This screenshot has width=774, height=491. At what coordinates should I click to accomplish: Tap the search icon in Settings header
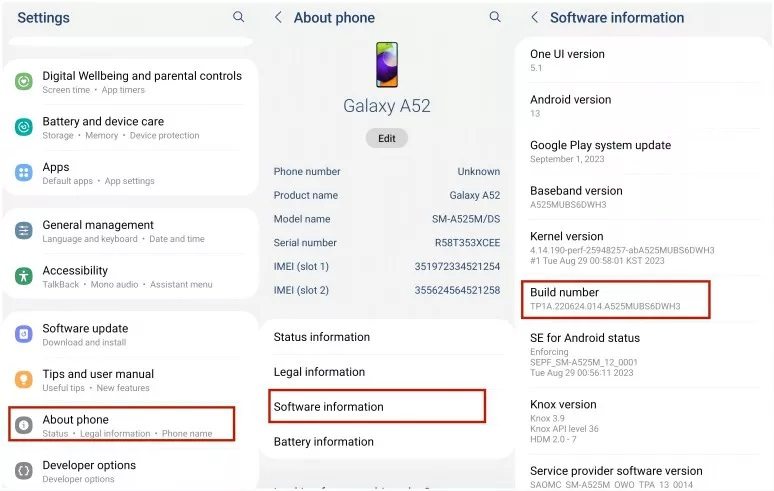238,17
